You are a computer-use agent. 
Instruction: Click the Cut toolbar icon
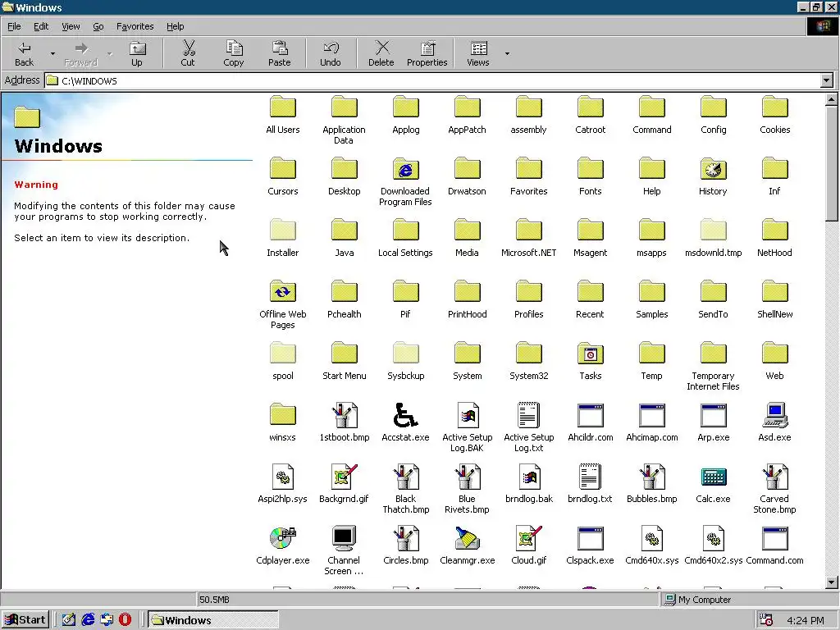pyautogui.click(x=188, y=53)
